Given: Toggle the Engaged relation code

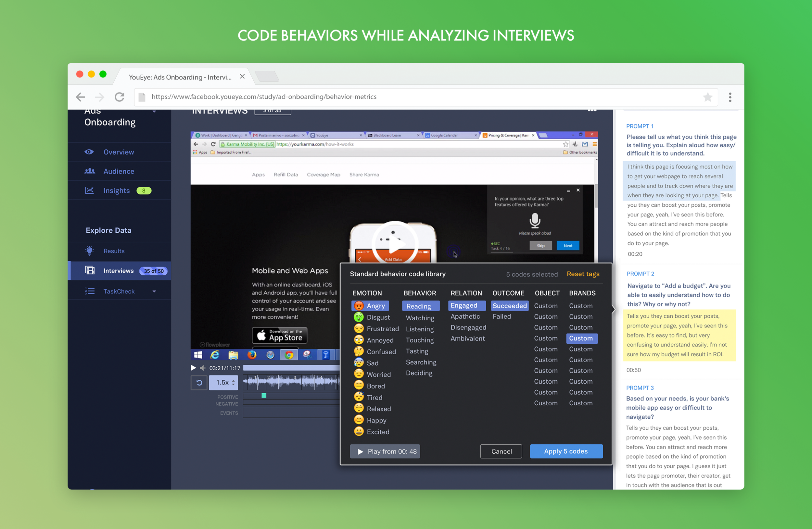Looking at the screenshot, I should pyautogui.click(x=467, y=305).
